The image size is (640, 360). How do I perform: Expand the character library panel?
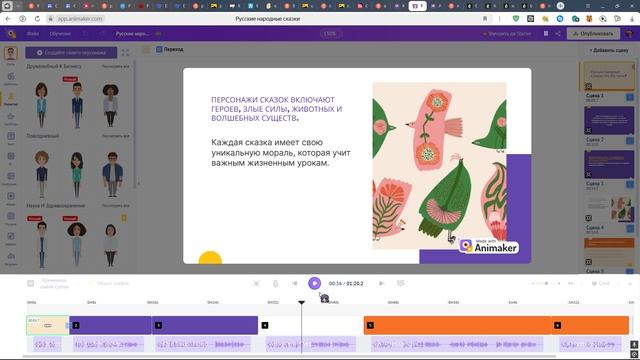point(125,53)
